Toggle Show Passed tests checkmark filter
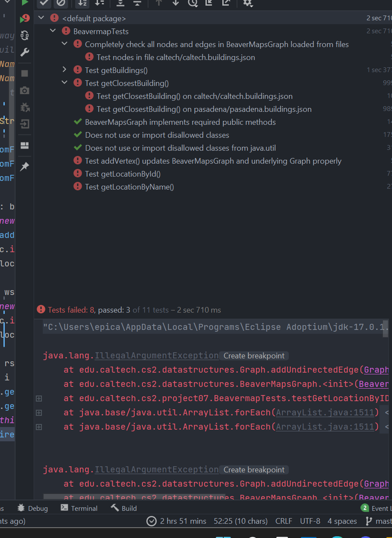Viewport: 392px width, 538px height. [x=44, y=3]
